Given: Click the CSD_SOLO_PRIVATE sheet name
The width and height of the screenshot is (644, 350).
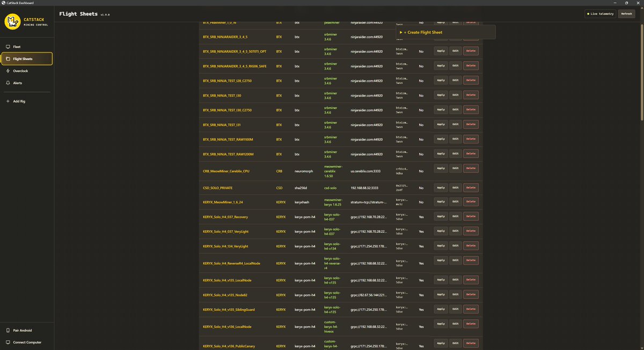Looking at the screenshot, I should click(x=217, y=188).
